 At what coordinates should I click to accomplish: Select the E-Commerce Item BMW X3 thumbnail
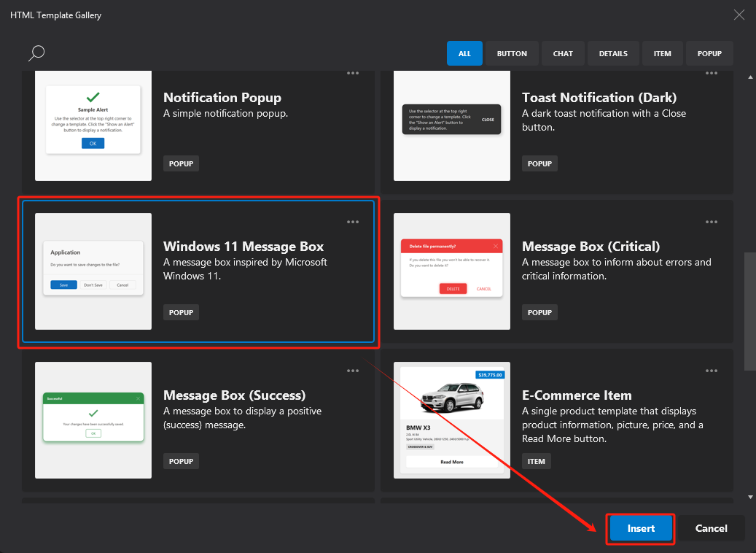point(452,420)
